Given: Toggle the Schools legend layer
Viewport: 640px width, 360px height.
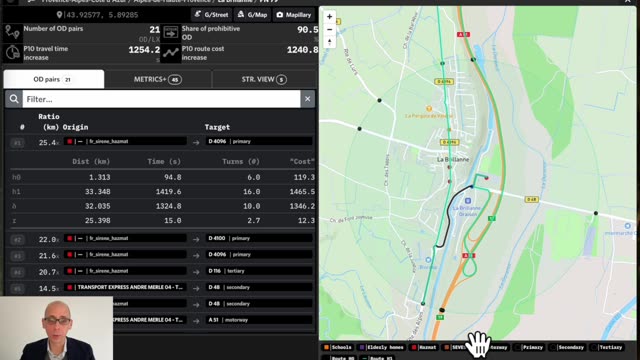Looking at the screenshot, I should pyautogui.click(x=337, y=347).
